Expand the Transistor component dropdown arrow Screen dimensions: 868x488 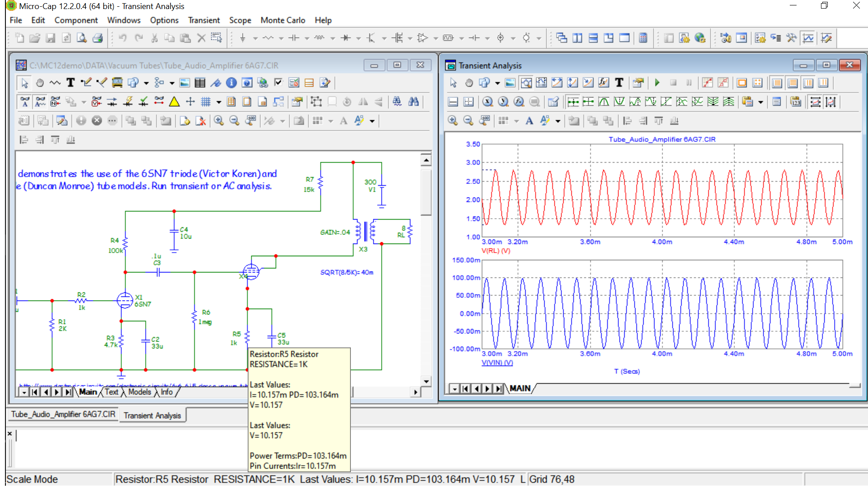point(384,38)
